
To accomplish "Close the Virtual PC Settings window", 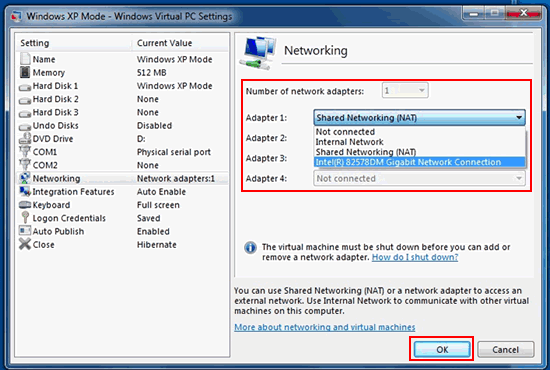I will coord(523,14).
